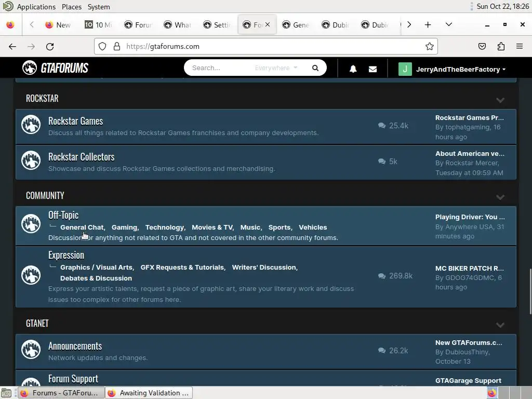The height and width of the screenshot is (399, 532).
Task: Open the Debates & Discussion subforum
Action: [96, 278]
